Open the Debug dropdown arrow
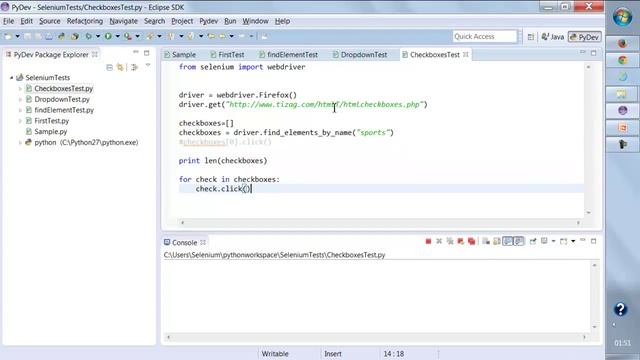Image resolution: width=640 pixels, height=360 pixels. 98,37
